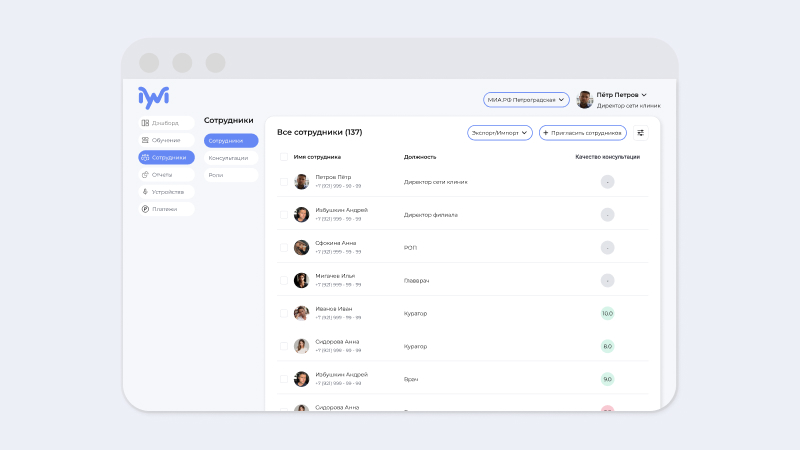
Task: Check the Офокина Анна row checkbox
Action: coord(284,247)
